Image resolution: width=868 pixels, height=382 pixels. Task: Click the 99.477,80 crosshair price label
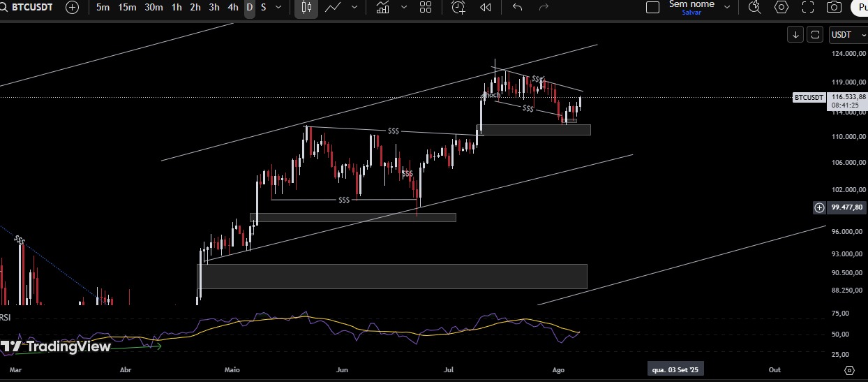848,207
